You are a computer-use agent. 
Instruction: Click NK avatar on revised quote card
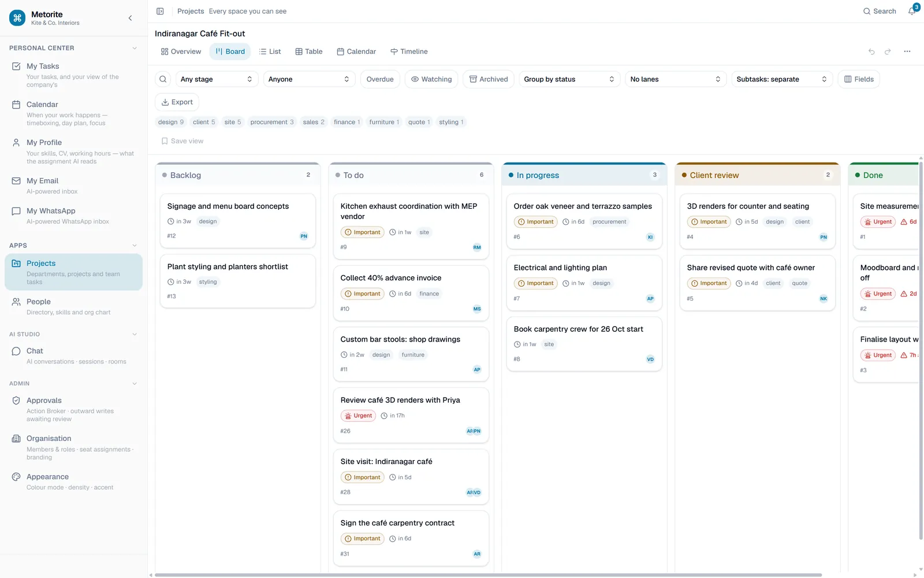824,299
